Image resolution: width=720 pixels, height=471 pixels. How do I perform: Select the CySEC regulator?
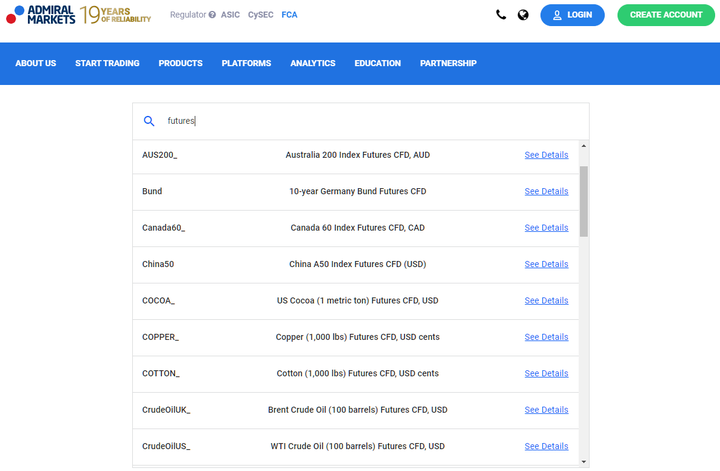point(260,15)
